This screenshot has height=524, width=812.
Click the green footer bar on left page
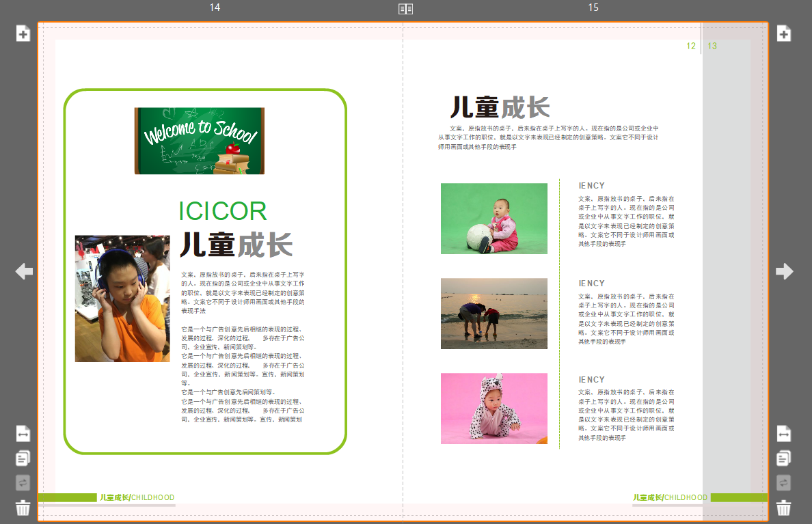click(x=67, y=497)
